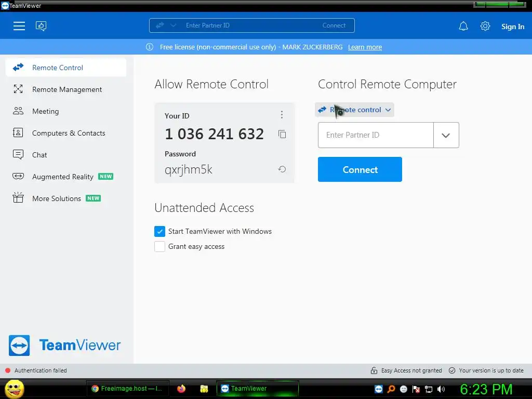
Task: Select Remote Control in the sidebar
Action: tap(66, 68)
